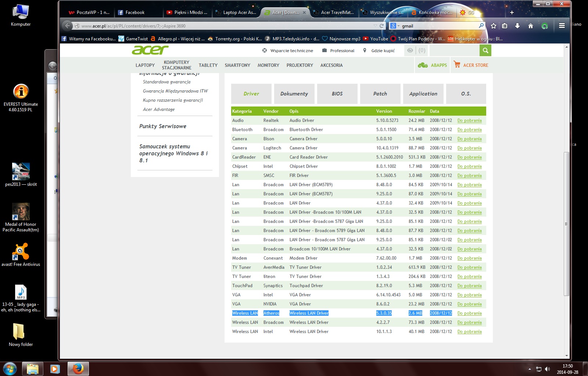The height and width of the screenshot is (376, 588).
Task: Show hidden system tray icons
Action: point(530,369)
